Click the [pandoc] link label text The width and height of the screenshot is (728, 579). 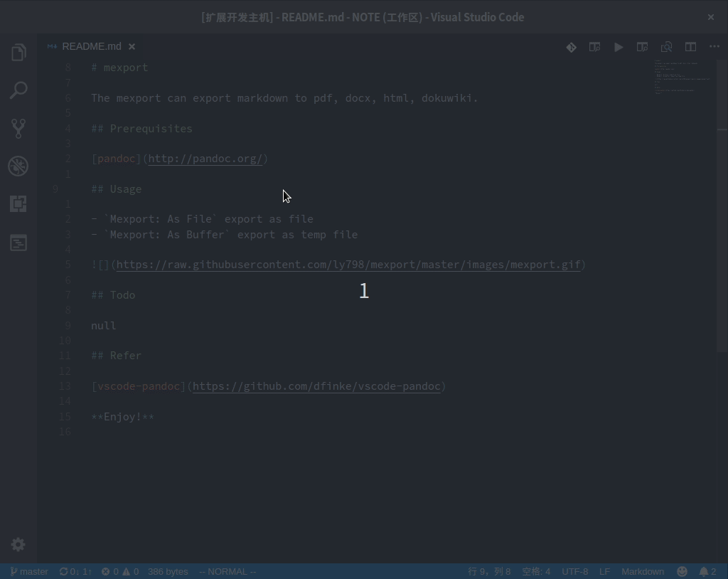click(x=116, y=159)
